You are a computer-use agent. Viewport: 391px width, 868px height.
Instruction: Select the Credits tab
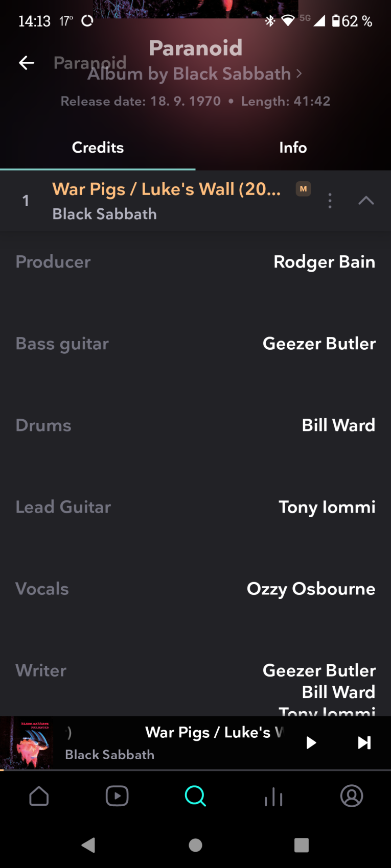tap(98, 148)
